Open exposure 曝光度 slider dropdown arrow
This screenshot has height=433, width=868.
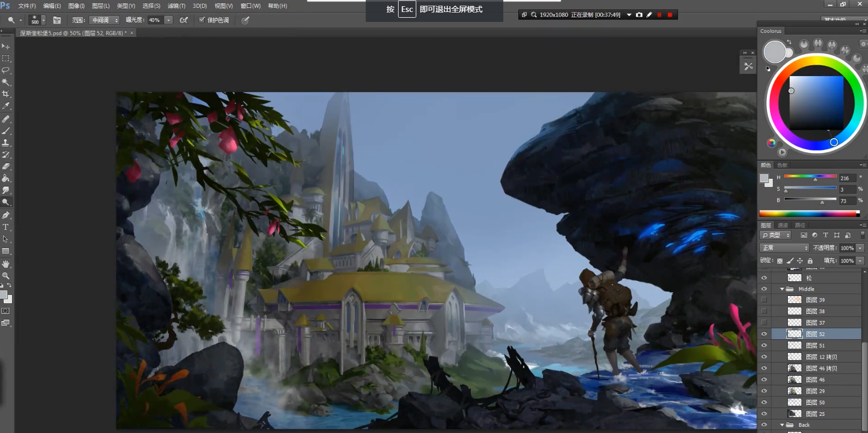[168, 20]
